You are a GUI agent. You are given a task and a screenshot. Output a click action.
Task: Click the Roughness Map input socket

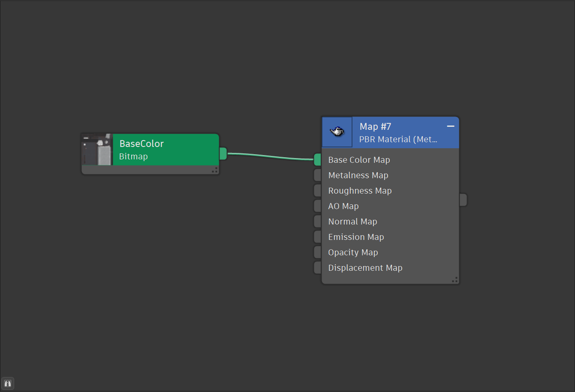(x=317, y=191)
